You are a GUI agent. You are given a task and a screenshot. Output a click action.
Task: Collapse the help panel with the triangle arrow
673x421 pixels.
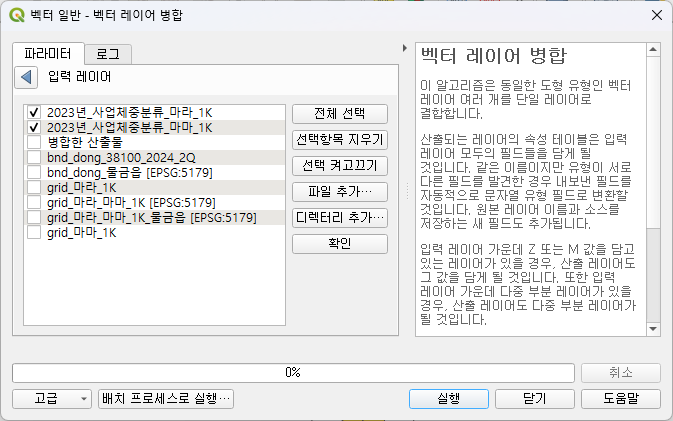pyautogui.click(x=404, y=48)
